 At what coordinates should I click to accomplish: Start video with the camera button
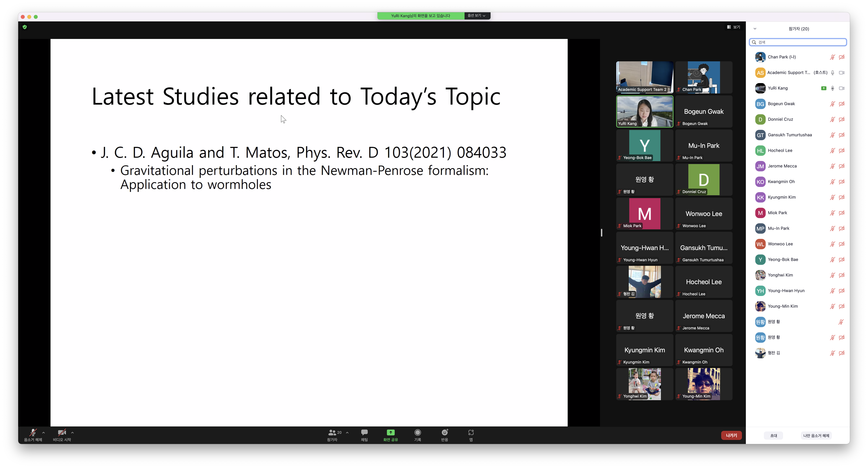(x=62, y=433)
